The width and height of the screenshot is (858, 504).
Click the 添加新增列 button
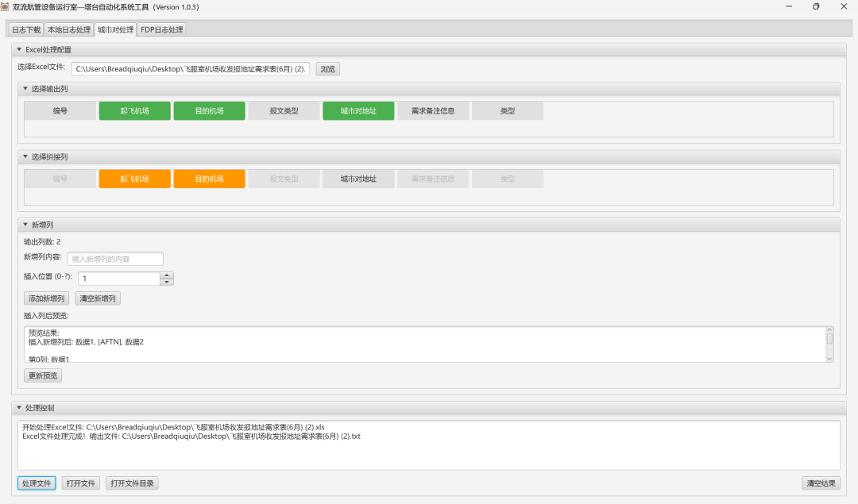tap(46, 299)
